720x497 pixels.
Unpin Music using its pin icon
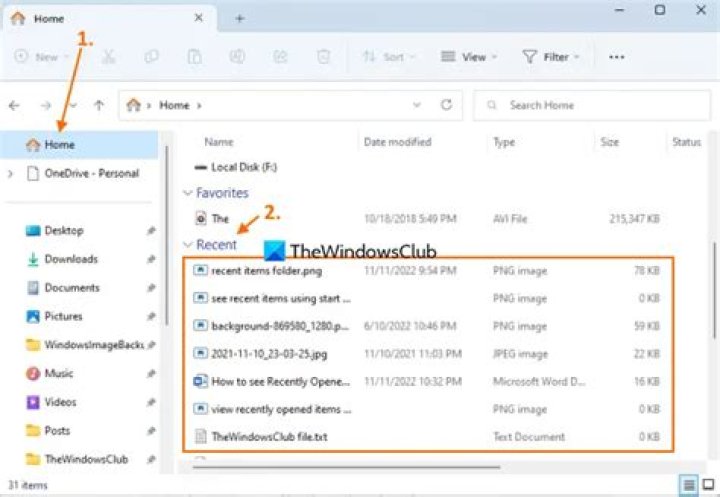(x=151, y=373)
